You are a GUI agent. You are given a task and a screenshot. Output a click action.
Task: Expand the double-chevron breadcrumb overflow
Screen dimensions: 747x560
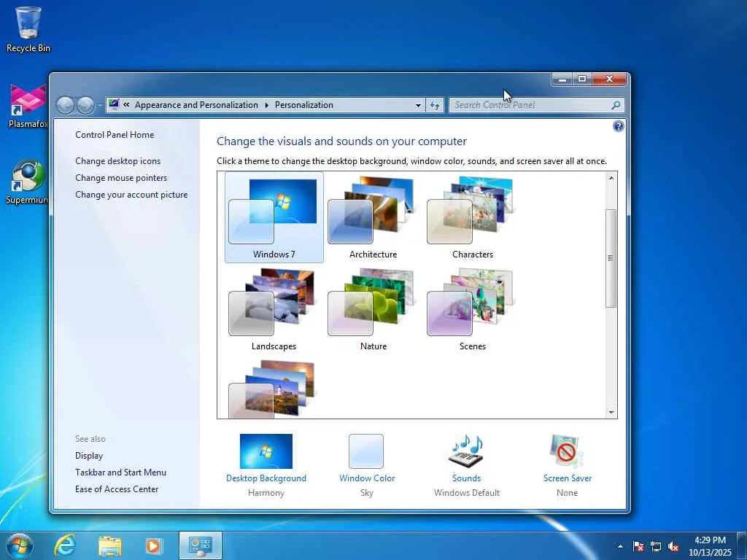(x=126, y=105)
